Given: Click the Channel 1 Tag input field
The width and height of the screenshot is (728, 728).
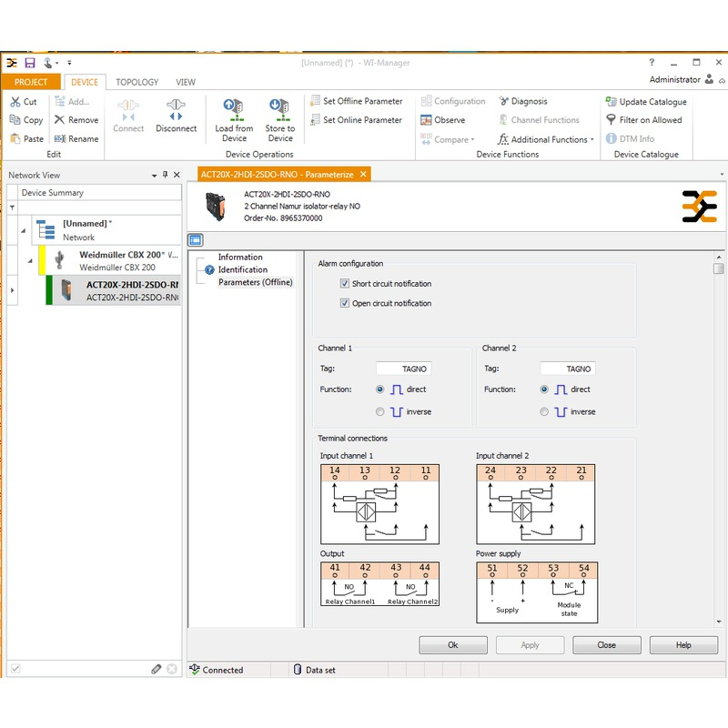Looking at the screenshot, I should [403, 369].
